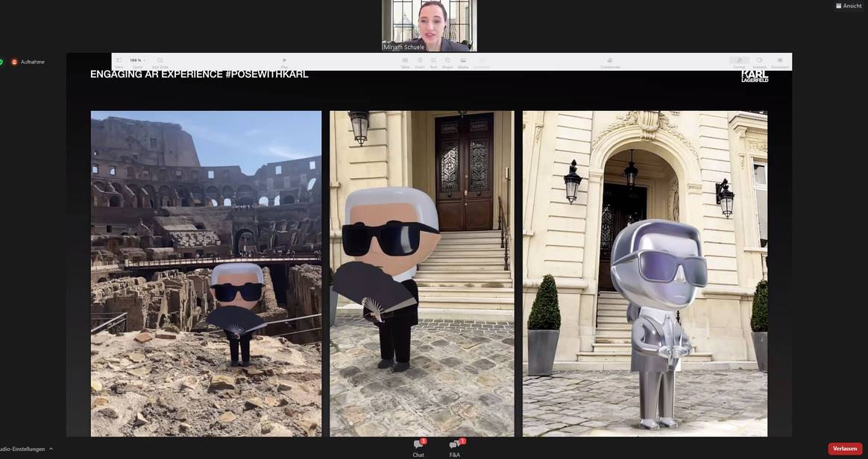Open the View menu in Keynote toolbar

119,62
